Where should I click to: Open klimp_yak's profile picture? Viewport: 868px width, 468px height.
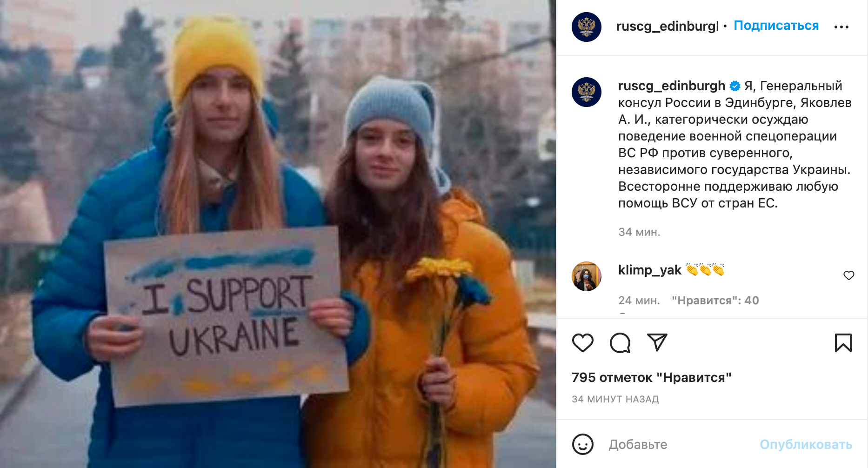click(x=587, y=276)
